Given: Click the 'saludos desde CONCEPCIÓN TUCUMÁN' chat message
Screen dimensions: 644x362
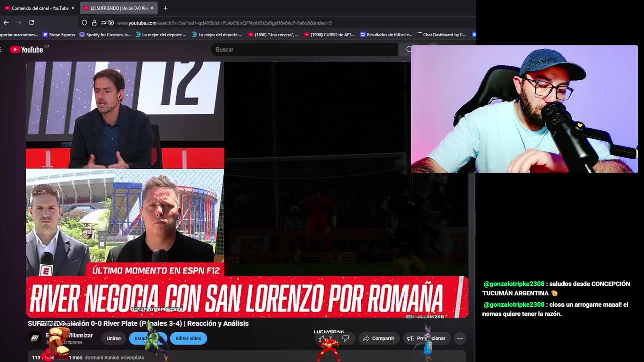Looking at the screenshot, I should (x=556, y=288).
